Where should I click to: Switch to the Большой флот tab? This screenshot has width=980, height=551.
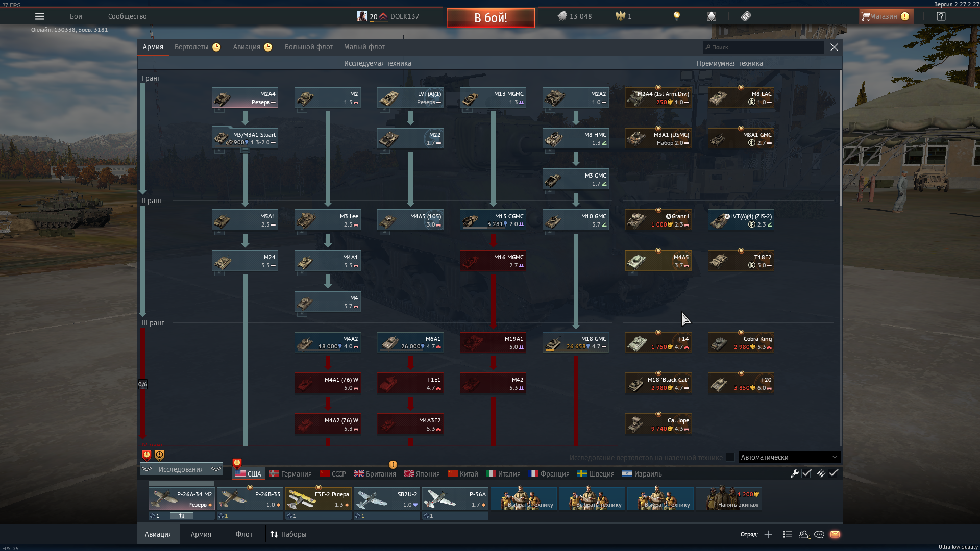pyautogui.click(x=309, y=47)
